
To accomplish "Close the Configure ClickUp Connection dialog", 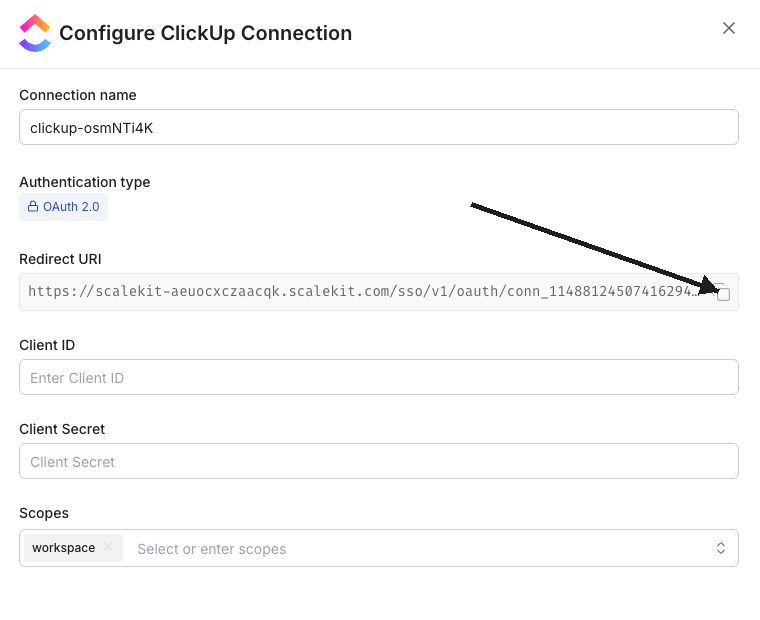I will 729,28.
